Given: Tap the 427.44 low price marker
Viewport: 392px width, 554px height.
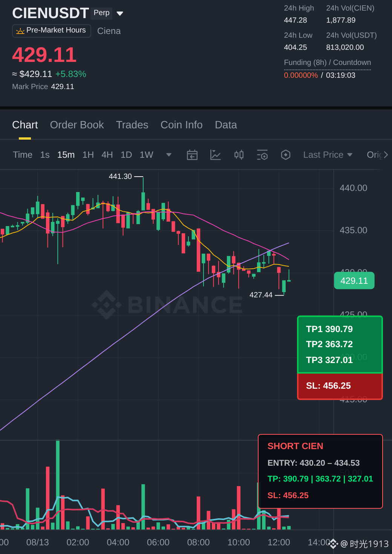Looking at the screenshot, I should [261, 295].
